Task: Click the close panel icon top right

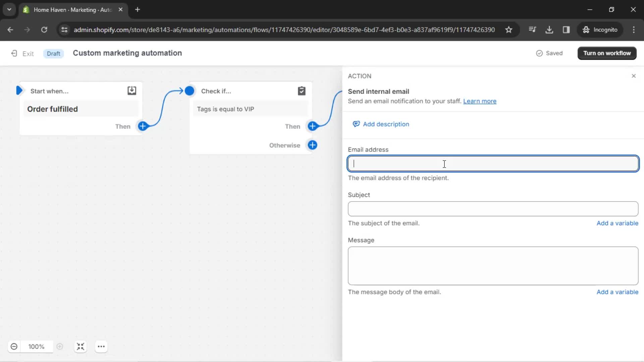Action: tap(633, 75)
